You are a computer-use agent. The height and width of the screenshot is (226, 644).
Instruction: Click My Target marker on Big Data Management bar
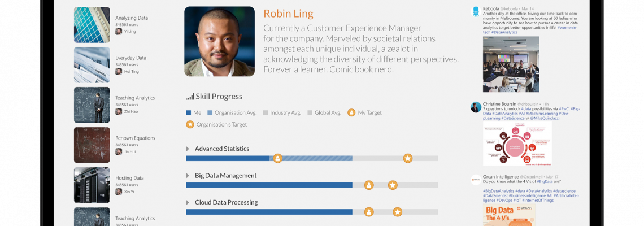point(369,185)
